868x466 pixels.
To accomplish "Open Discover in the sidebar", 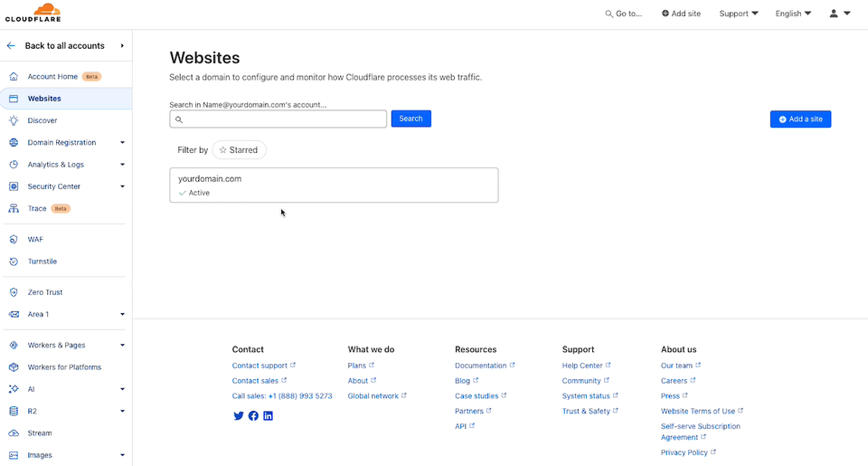I will pos(42,120).
